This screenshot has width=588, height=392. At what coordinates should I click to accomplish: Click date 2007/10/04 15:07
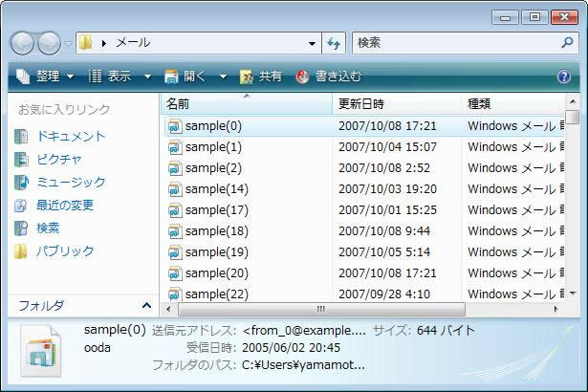pos(387,147)
